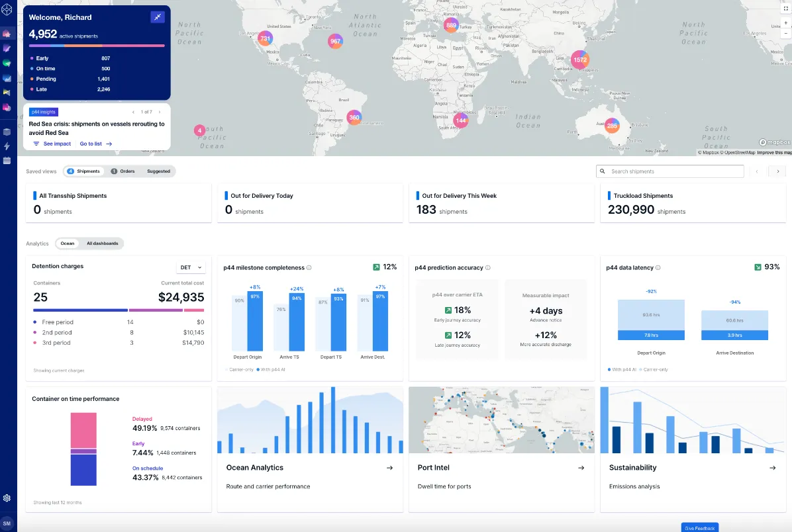Show previous saved views page
This screenshot has height=532, width=792.
757,171
